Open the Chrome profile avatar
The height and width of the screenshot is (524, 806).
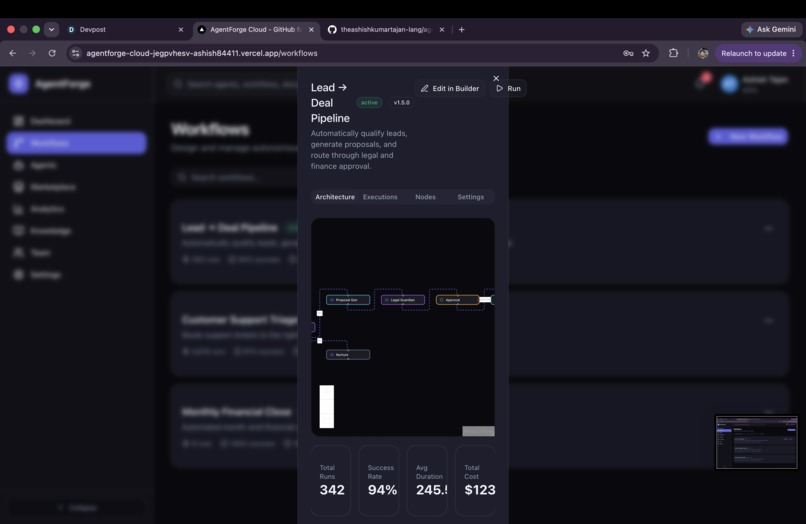(703, 53)
